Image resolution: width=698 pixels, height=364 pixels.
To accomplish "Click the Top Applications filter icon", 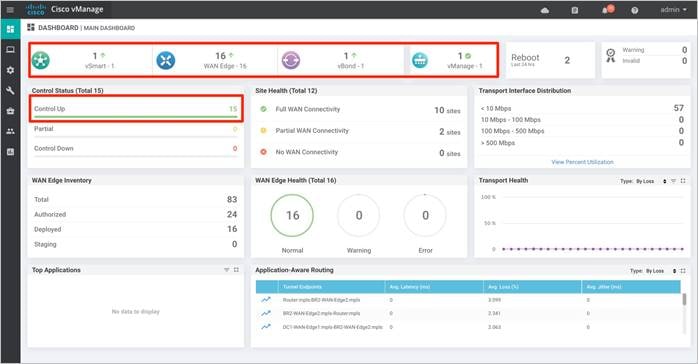I will click(227, 270).
